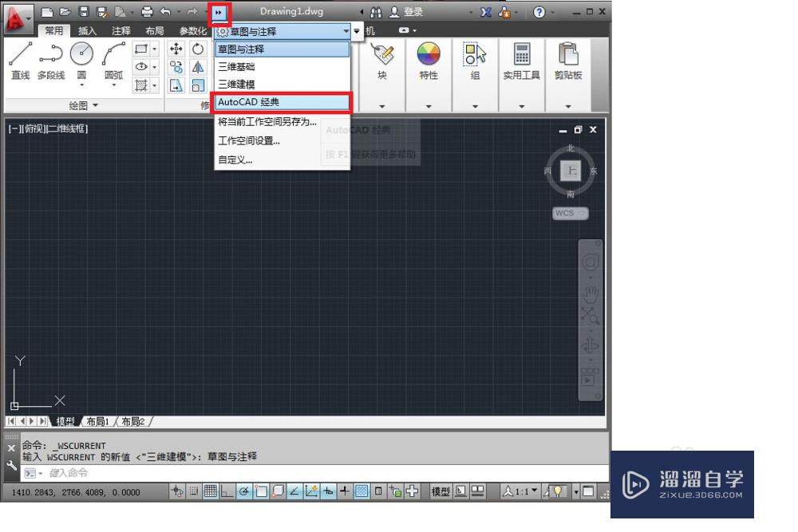The height and width of the screenshot is (532, 798).
Task: Select the 圆 circle tool
Action: tap(81, 62)
